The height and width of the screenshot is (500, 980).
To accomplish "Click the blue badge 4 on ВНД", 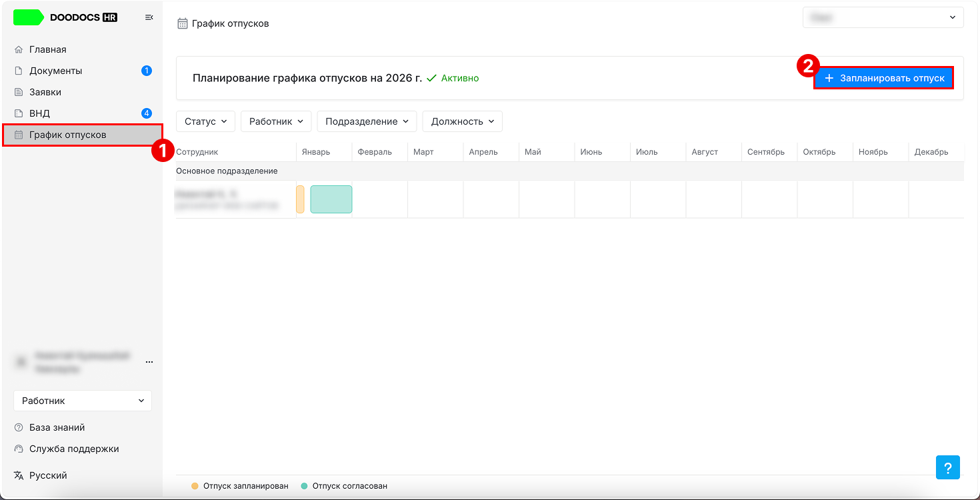I will point(147,113).
